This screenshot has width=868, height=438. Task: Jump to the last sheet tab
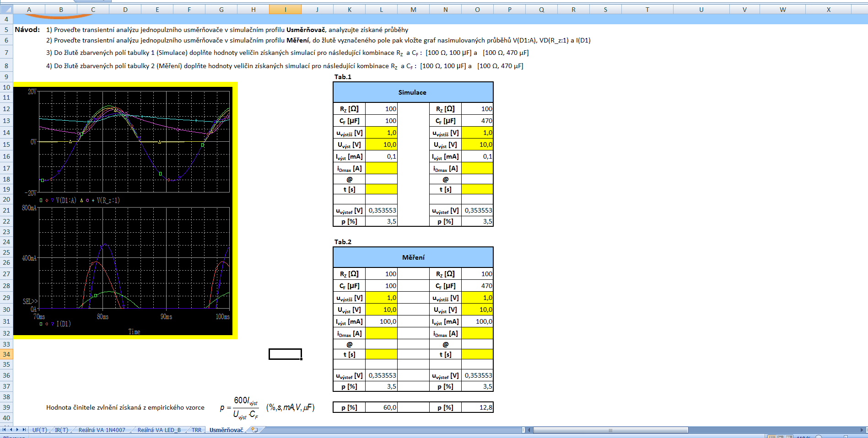tap(24, 430)
